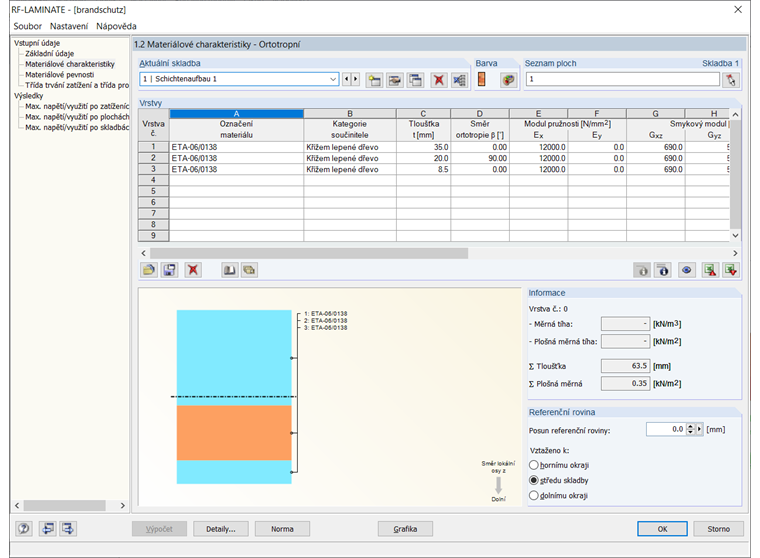The image size is (760, 558).
Task: Select the thickness cell 8.5 in row 3
Action: [x=423, y=169]
